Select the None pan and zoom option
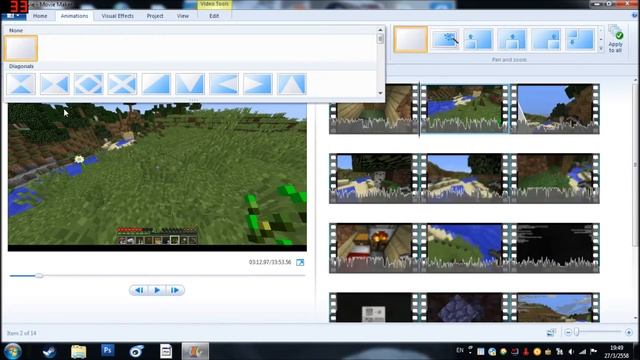 [411, 40]
